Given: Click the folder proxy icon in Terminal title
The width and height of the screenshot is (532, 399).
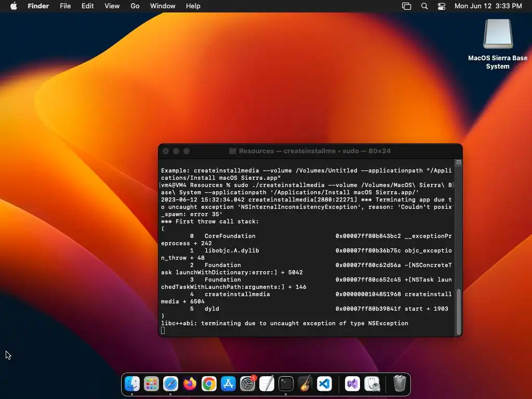Looking at the screenshot, I should [x=232, y=151].
